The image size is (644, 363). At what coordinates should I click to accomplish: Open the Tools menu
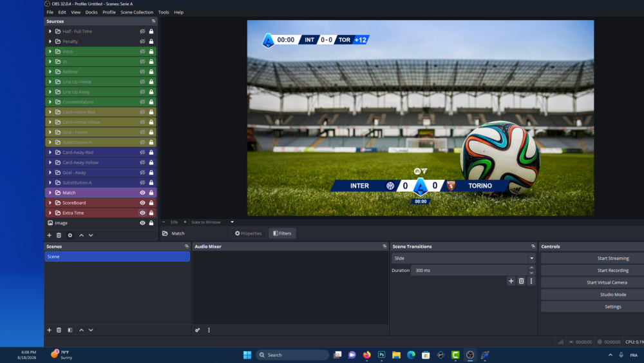tap(164, 12)
